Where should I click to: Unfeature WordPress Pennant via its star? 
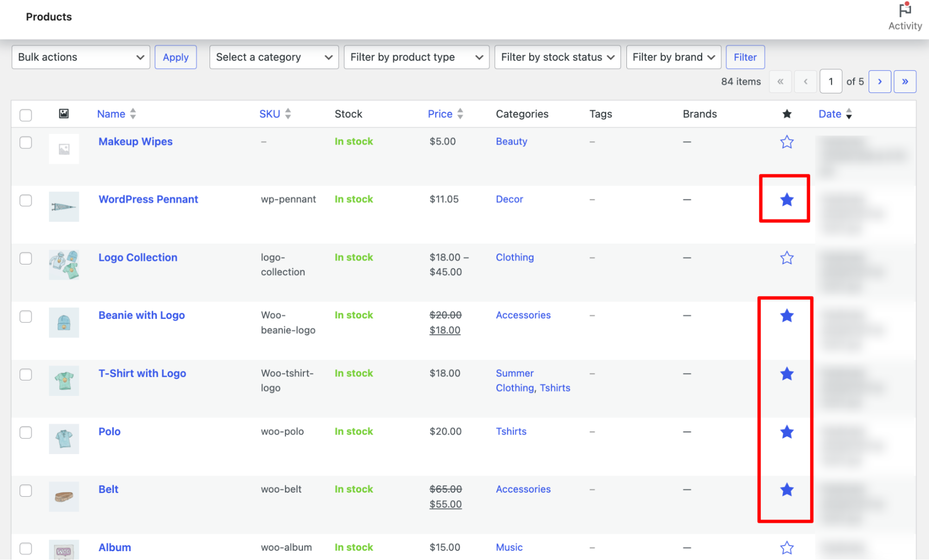pyautogui.click(x=786, y=200)
